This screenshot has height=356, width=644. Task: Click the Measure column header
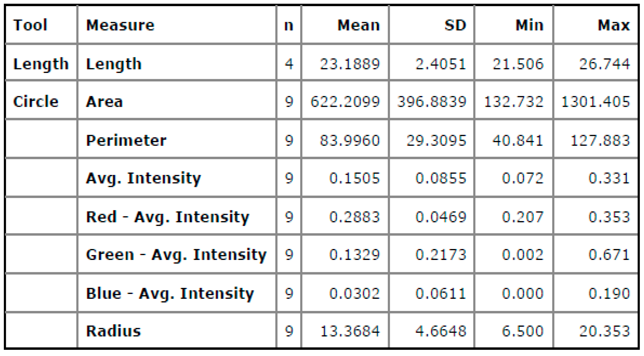pyautogui.click(x=120, y=25)
